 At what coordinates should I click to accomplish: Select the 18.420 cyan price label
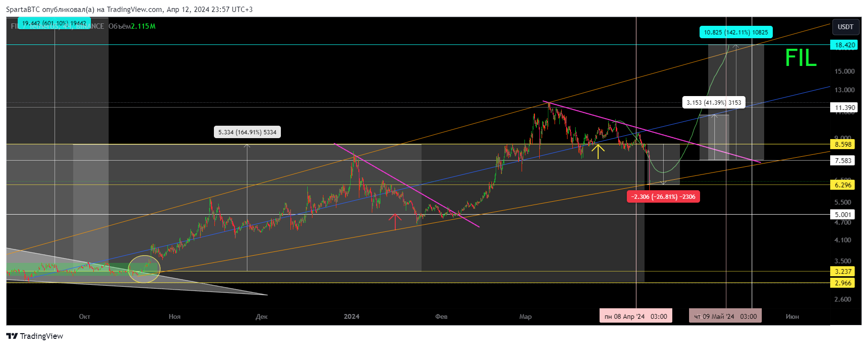(x=845, y=45)
